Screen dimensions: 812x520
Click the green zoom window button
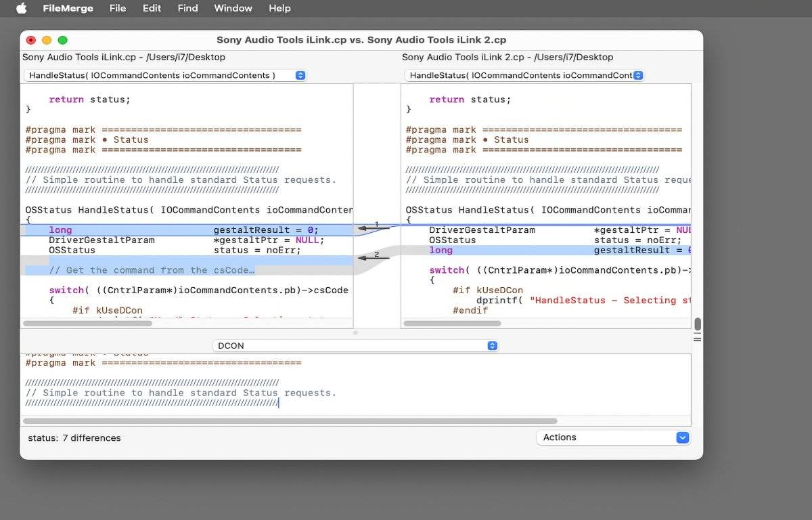pyautogui.click(x=63, y=41)
